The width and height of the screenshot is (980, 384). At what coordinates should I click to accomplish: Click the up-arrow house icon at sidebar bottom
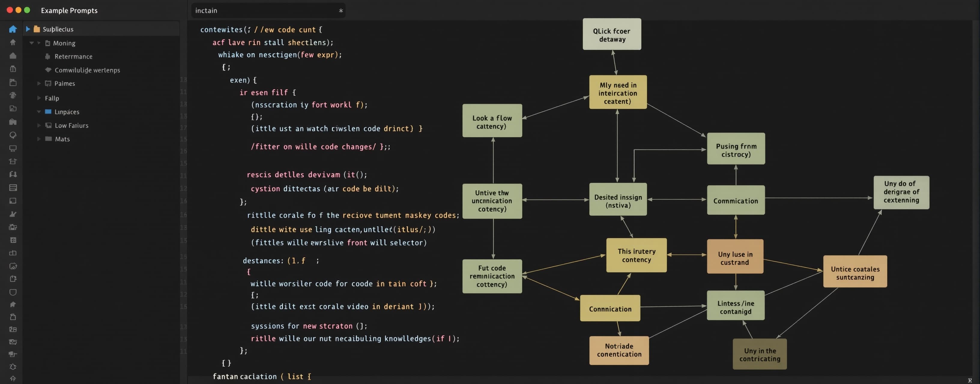[13, 378]
